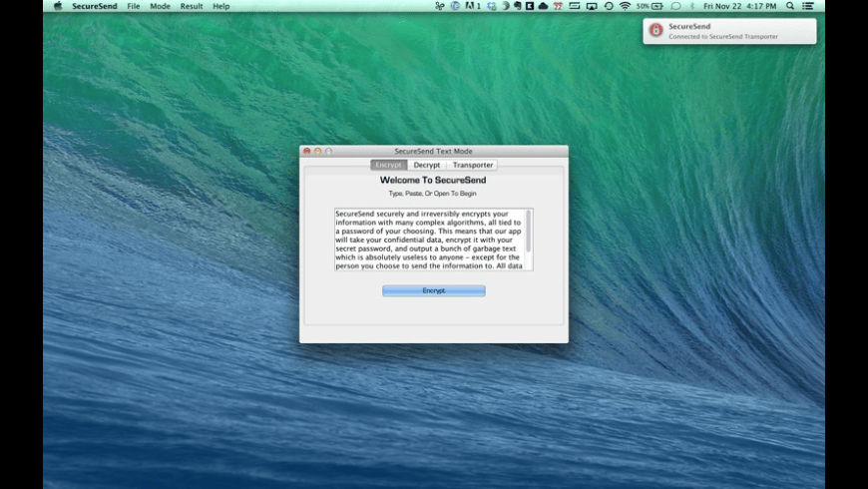Click the crescent moon menu bar icon
The image size is (868, 489).
tap(506, 6)
